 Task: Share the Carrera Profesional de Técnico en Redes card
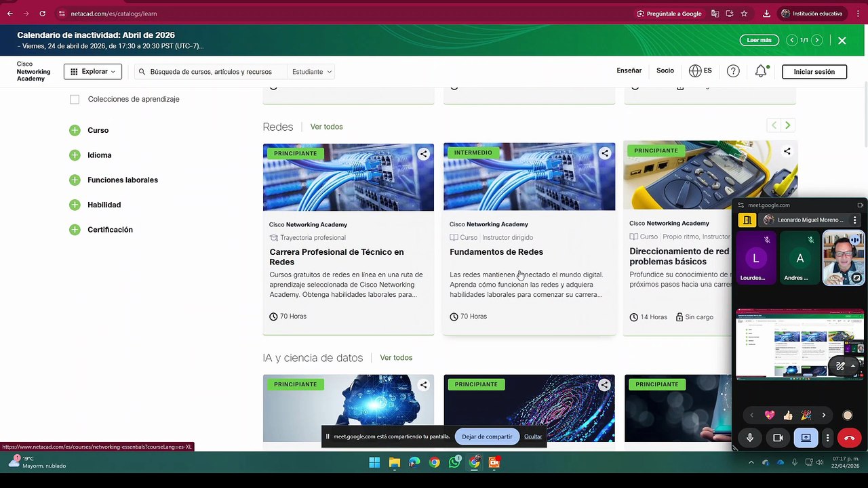(423, 154)
